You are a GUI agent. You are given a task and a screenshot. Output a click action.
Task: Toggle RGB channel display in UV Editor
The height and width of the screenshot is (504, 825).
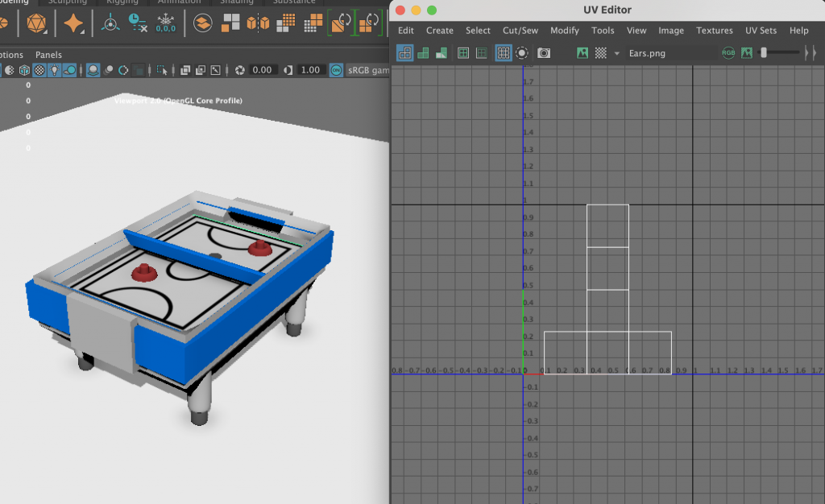tap(728, 53)
